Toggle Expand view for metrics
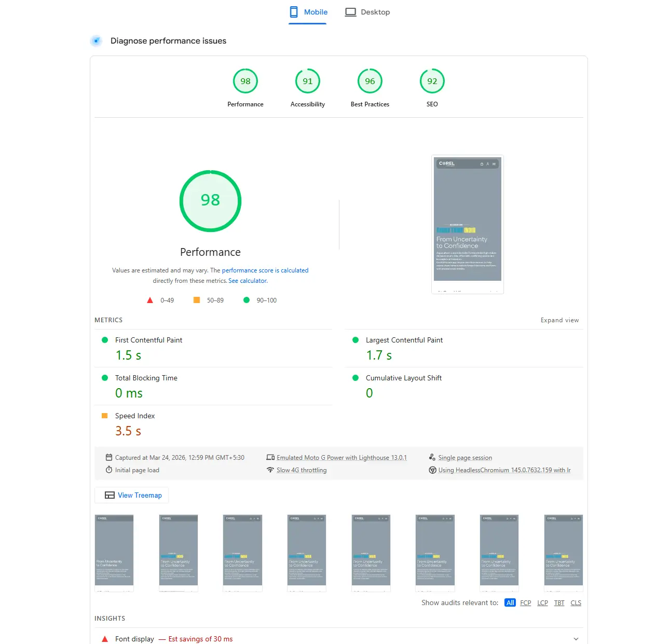This screenshot has height=644, width=670. pyautogui.click(x=559, y=320)
